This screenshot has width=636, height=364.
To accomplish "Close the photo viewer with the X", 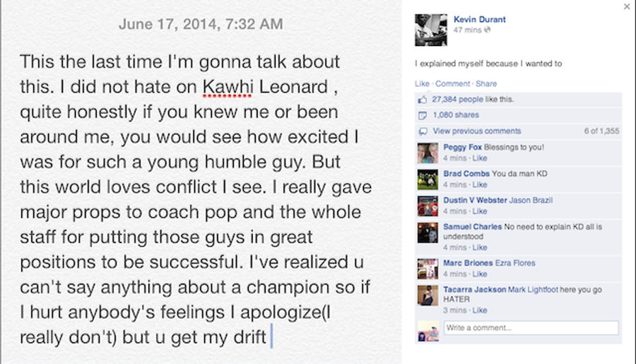I will point(627,6).
